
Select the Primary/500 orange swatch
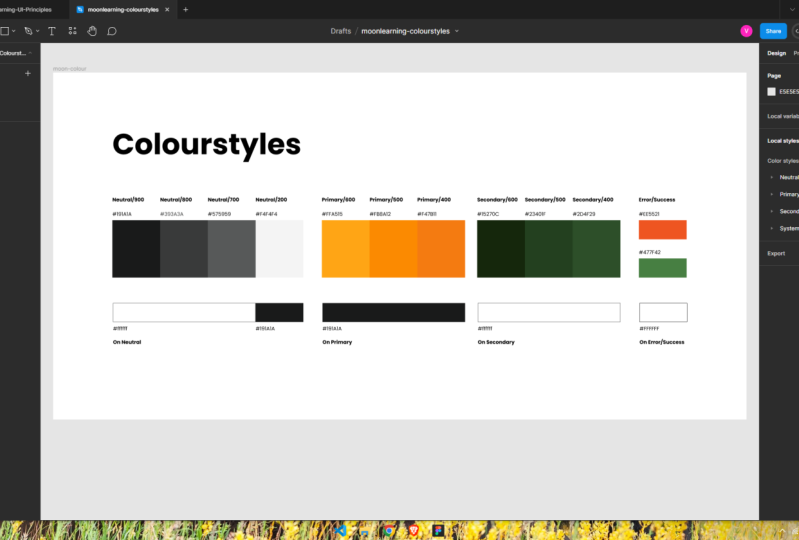click(393, 249)
